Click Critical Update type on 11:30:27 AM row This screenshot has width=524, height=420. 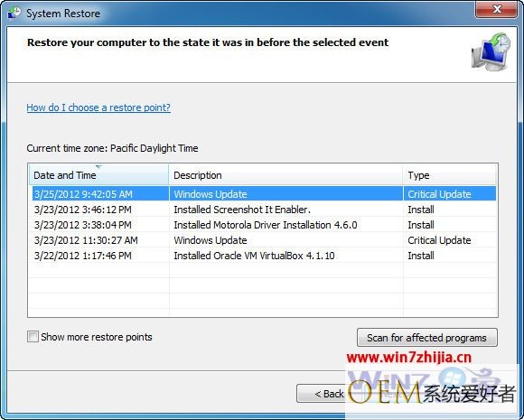pyautogui.click(x=439, y=240)
